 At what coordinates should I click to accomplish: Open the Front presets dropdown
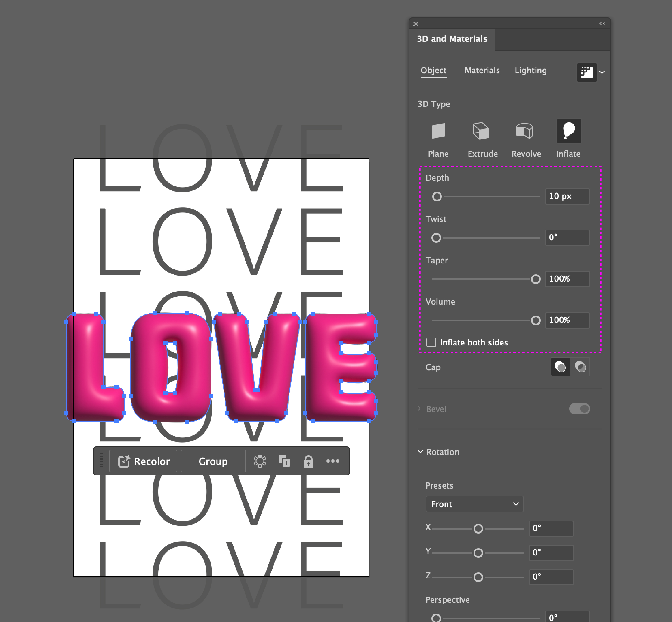point(474,504)
